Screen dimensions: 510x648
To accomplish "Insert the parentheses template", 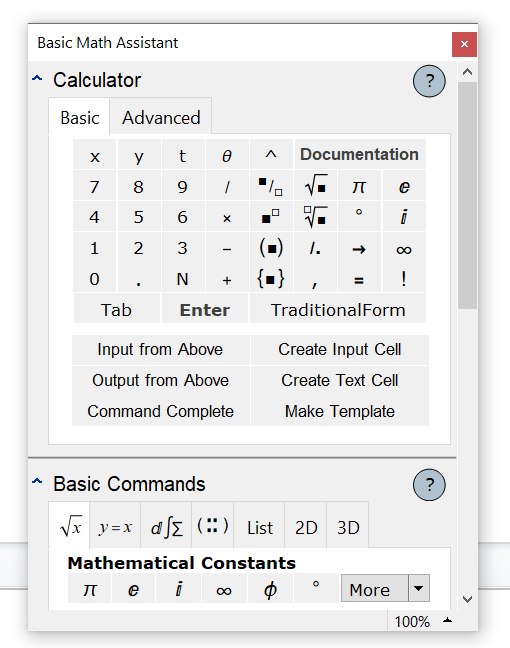I will point(271,248).
